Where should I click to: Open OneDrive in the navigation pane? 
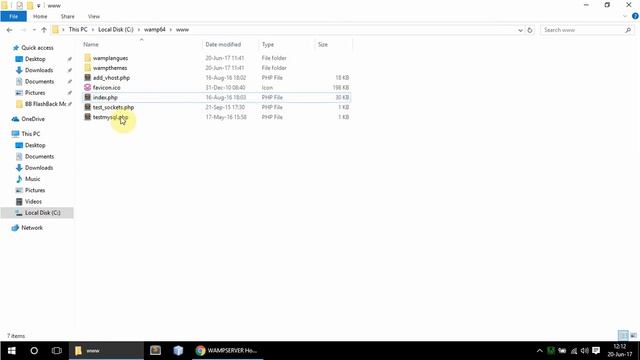33,119
